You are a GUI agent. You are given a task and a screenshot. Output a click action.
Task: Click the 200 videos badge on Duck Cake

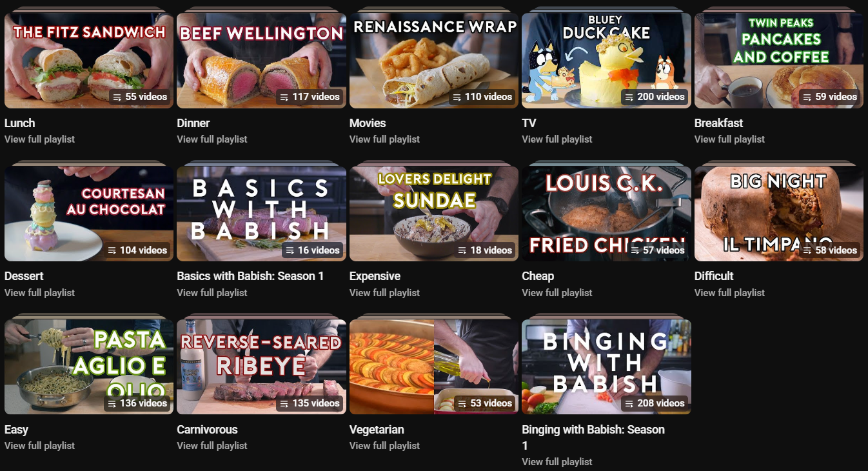pyautogui.click(x=655, y=97)
